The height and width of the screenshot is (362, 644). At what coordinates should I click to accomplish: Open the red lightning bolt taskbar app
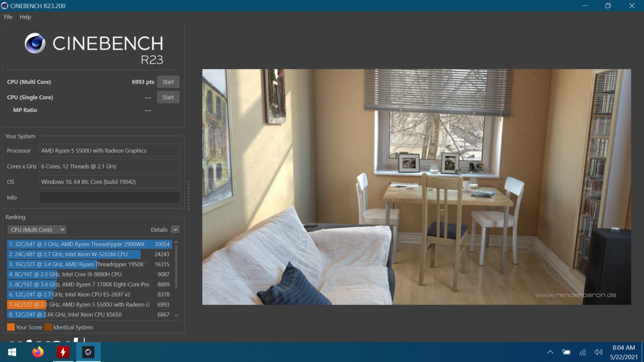[x=63, y=352]
